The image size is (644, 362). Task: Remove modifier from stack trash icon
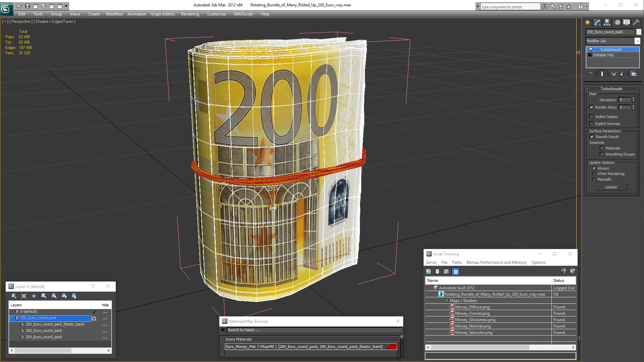pyautogui.click(x=622, y=74)
